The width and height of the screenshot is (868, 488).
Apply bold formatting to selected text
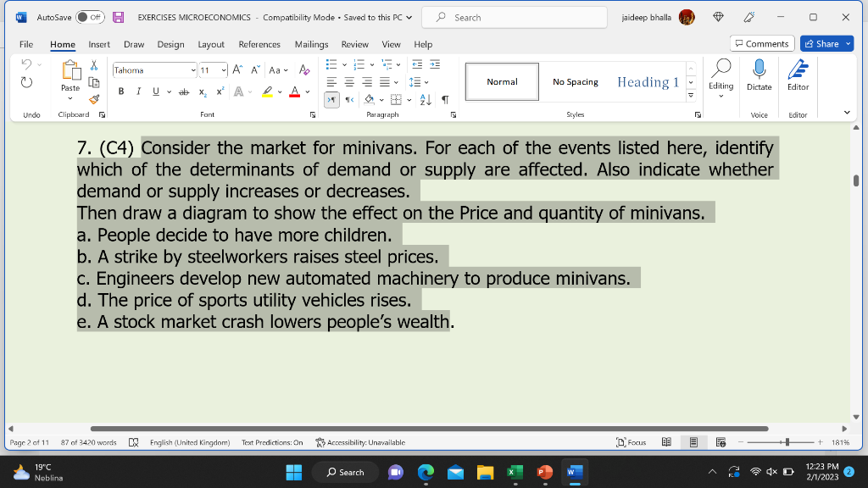[x=121, y=91]
